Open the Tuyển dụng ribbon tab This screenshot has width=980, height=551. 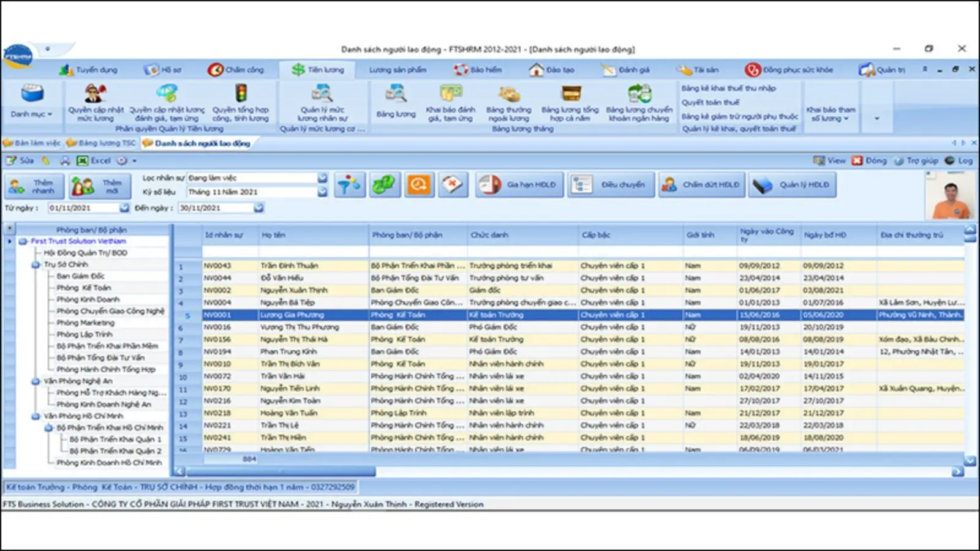[x=88, y=70]
